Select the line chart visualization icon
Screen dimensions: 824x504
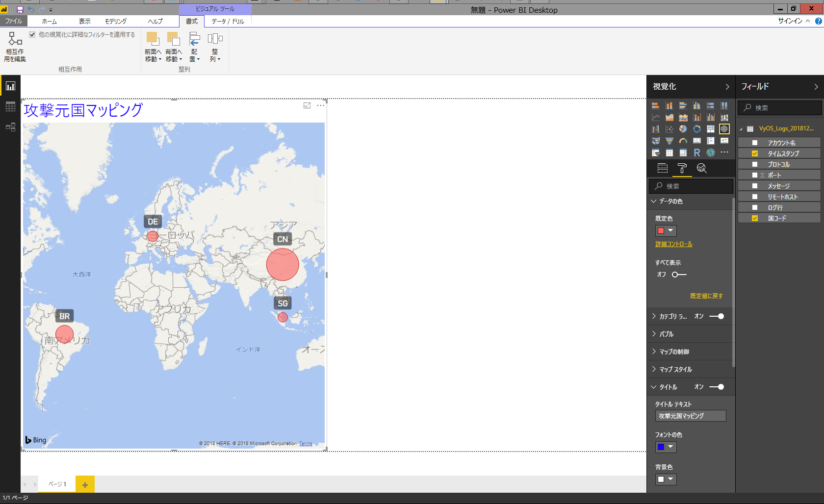pyautogui.click(x=655, y=117)
